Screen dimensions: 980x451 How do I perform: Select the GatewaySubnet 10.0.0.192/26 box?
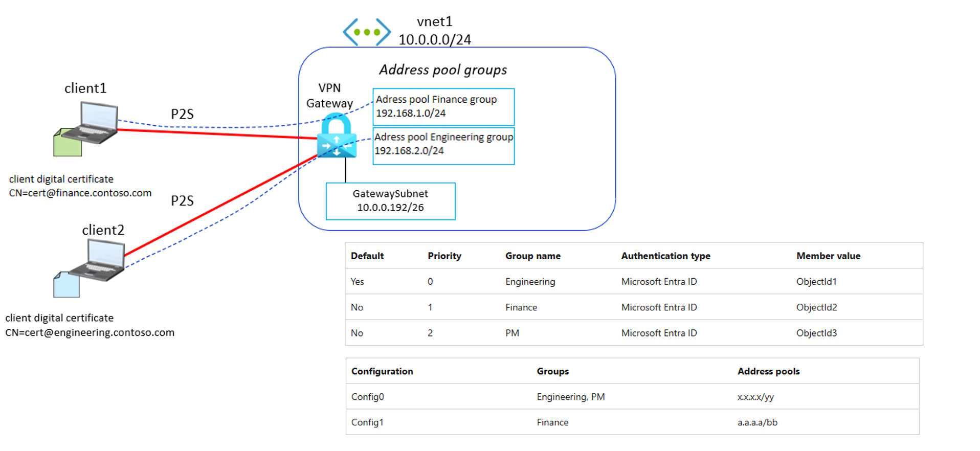pyautogui.click(x=390, y=201)
